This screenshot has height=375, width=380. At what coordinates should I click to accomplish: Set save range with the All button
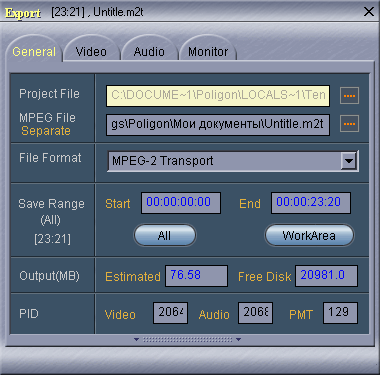[165, 235]
